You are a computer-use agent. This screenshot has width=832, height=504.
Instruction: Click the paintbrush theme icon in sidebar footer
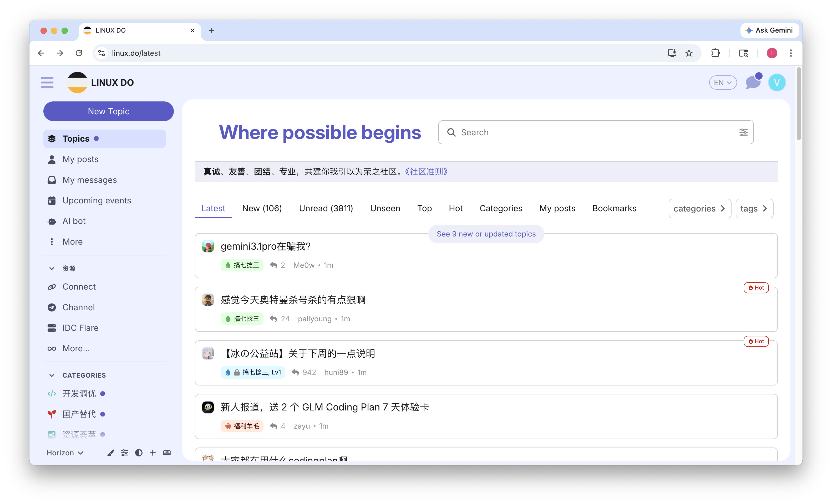[x=111, y=453]
